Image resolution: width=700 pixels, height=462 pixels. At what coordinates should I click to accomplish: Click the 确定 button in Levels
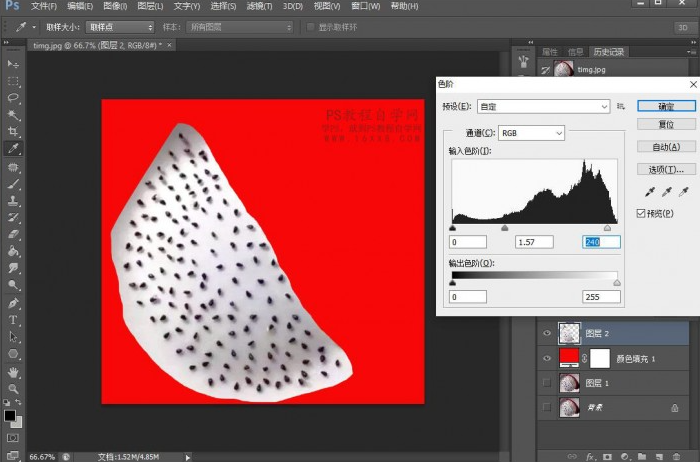(x=665, y=106)
